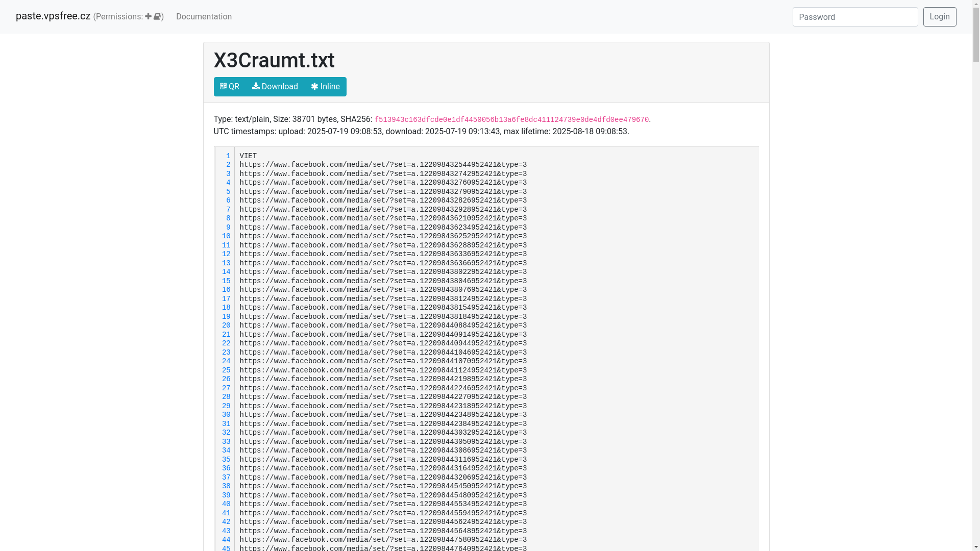980x551 pixels.
Task: Click the URL containing 122098445450952421
Action: pos(383,486)
